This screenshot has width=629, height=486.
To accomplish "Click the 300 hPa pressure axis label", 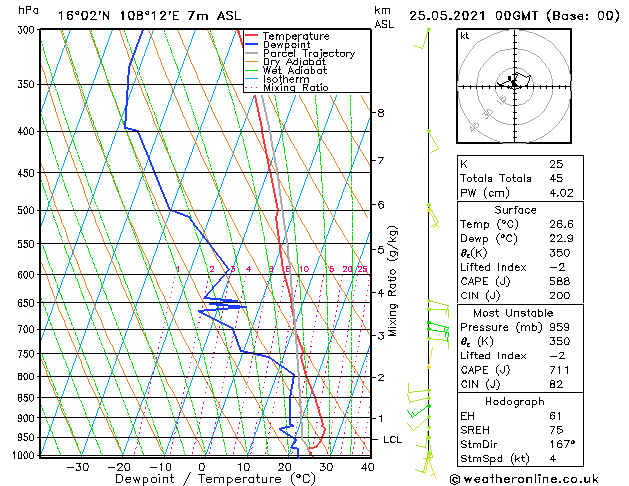I will [28, 30].
